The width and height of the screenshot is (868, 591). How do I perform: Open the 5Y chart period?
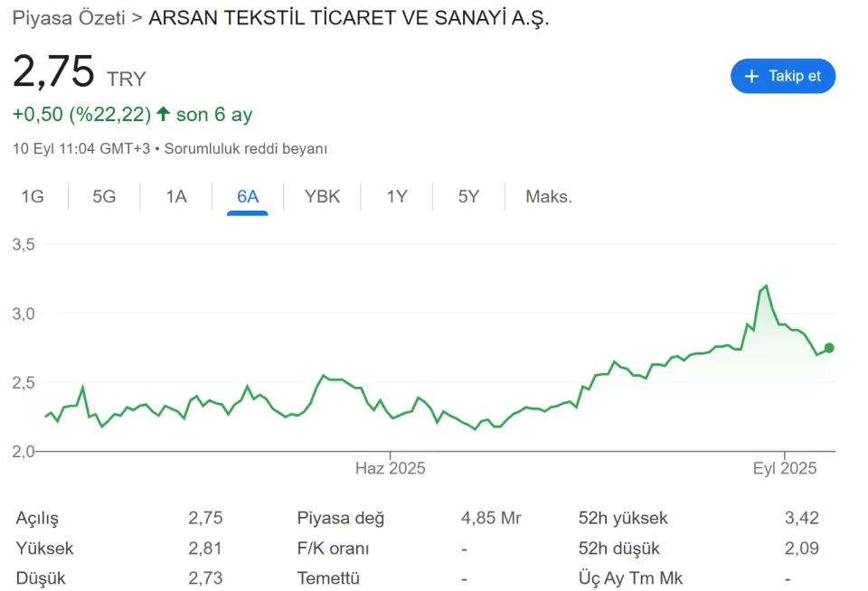pyautogui.click(x=468, y=196)
